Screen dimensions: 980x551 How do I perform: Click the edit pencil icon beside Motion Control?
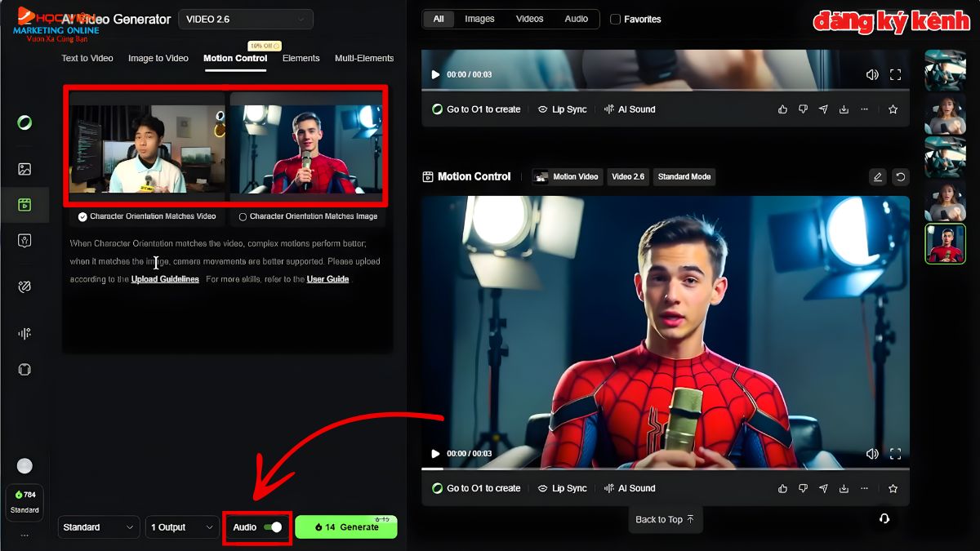point(877,176)
